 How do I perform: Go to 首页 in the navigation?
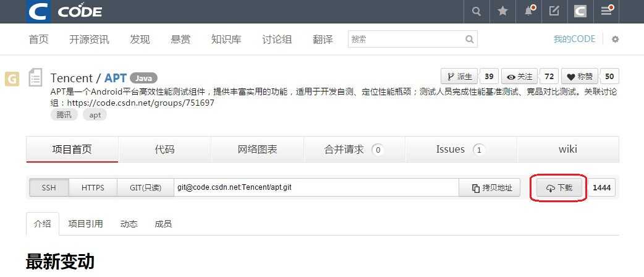tap(38, 40)
